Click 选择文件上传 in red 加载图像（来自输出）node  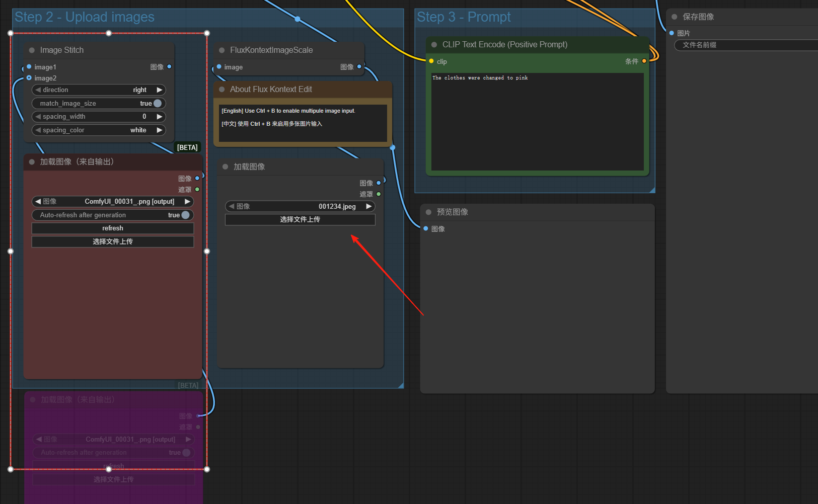coord(113,242)
